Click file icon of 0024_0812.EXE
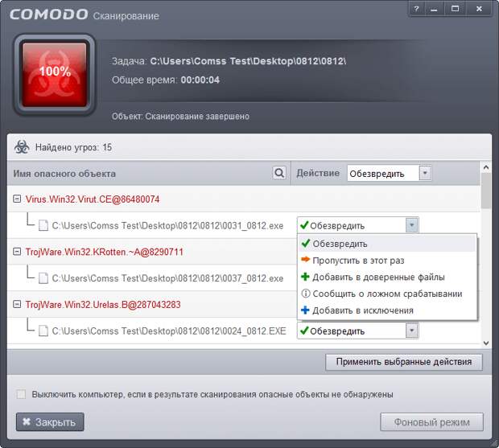Viewport: 499px width, 448px height. [x=43, y=331]
